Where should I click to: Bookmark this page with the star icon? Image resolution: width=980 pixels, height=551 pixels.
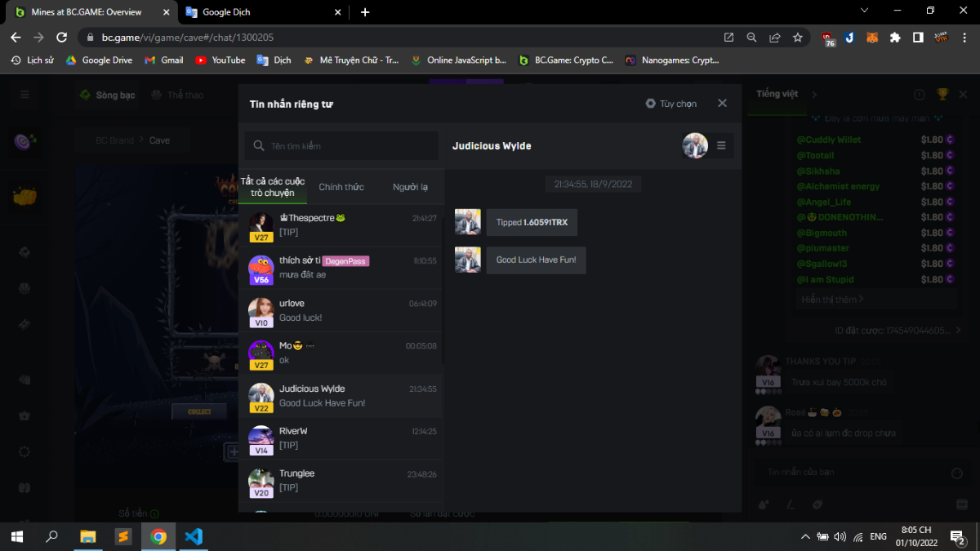click(798, 37)
